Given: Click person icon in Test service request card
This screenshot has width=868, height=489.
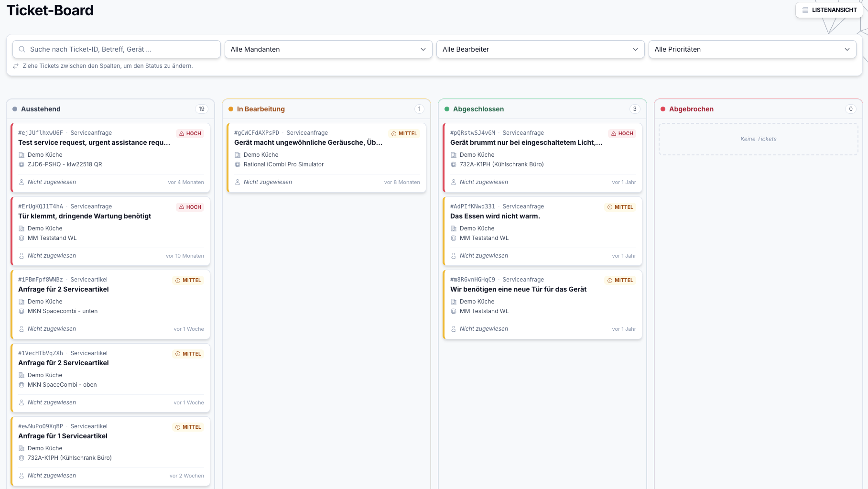Looking at the screenshot, I should tap(22, 182).
